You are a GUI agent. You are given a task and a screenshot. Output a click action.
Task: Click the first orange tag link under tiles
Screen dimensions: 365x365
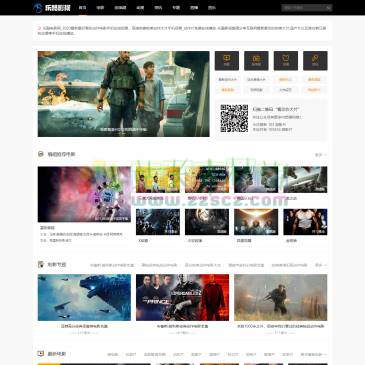[x=285, y=79]
